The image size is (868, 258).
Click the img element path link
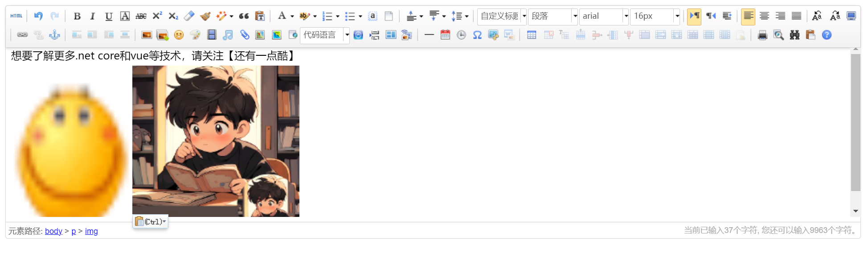91,231
